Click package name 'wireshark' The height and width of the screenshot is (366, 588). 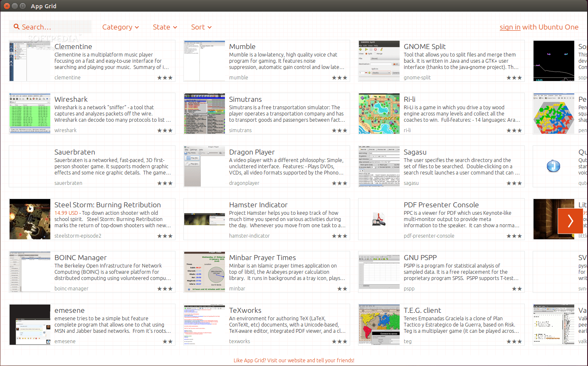point(66,130)
